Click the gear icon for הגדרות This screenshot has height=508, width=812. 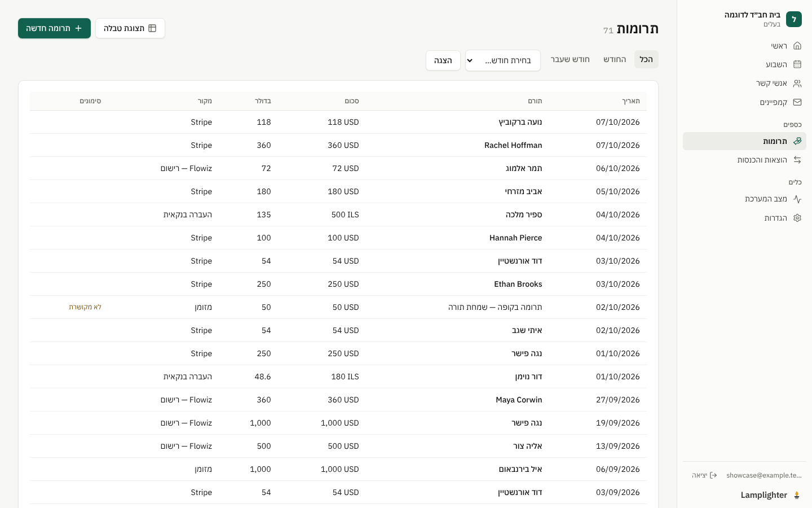(797, 218)
